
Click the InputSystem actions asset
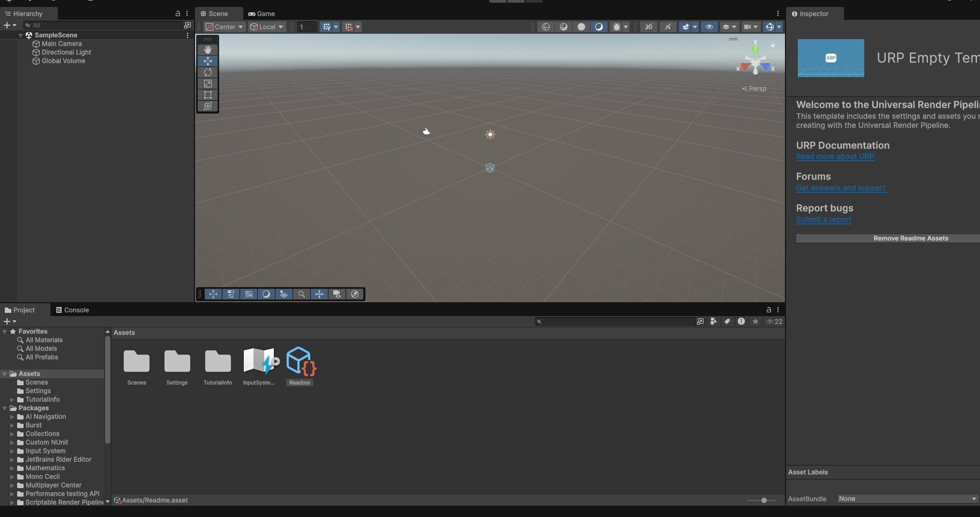point(259,361)
